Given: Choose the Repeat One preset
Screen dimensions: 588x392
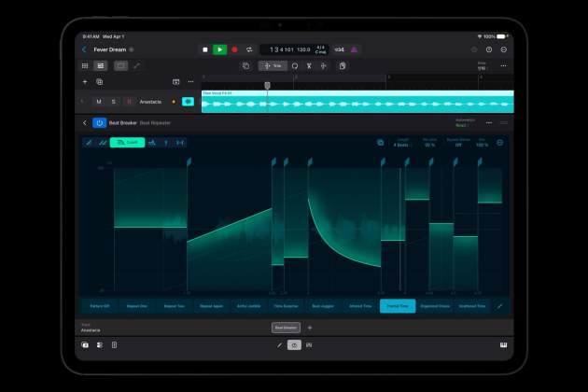Looking at the screenshot, I should pyautogui.click(x=137, y=306).
